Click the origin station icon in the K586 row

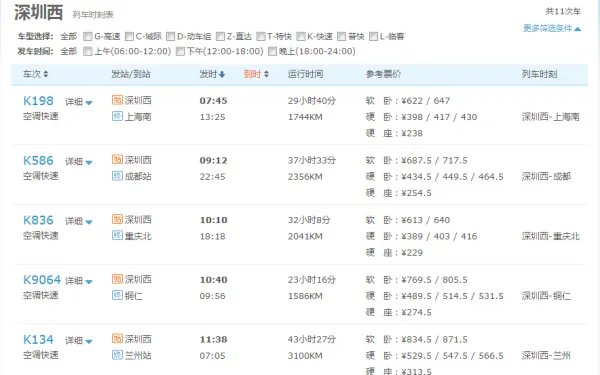(117, 160)
